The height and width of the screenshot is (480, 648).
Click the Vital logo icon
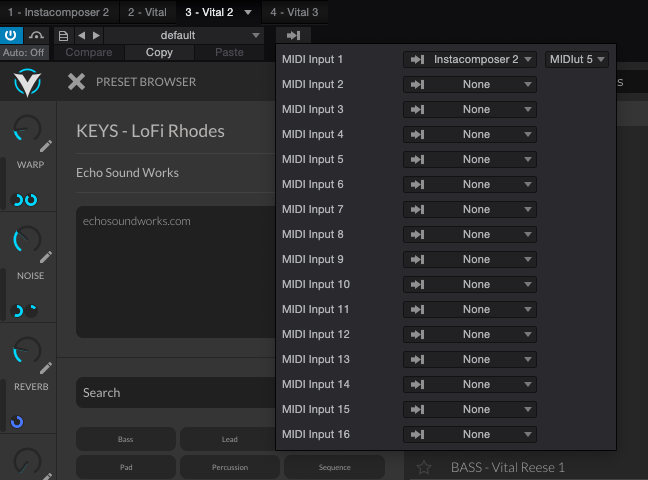[x=27, y=82]
